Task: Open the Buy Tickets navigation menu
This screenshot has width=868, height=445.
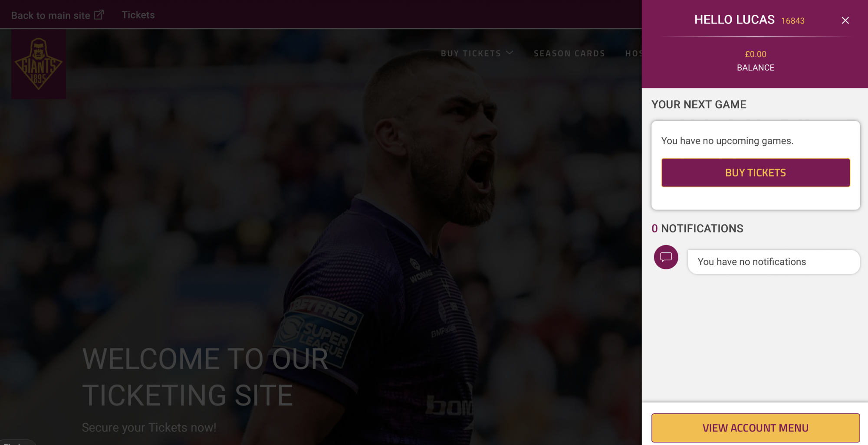Action: [x=471, y=53]
